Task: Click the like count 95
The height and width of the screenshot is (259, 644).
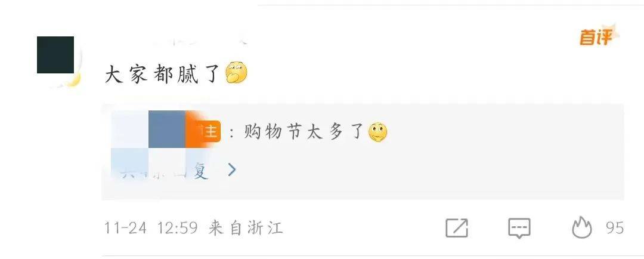Action: coord(615,228)
